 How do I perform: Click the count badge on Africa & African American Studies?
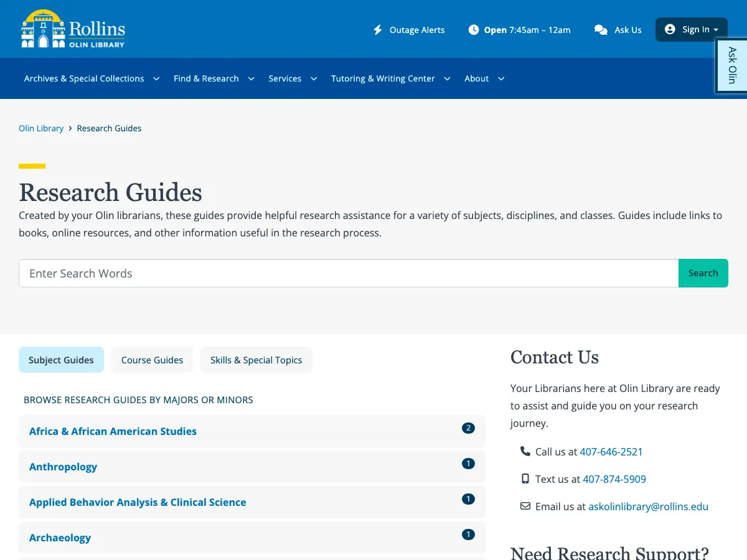click(468, 428)
